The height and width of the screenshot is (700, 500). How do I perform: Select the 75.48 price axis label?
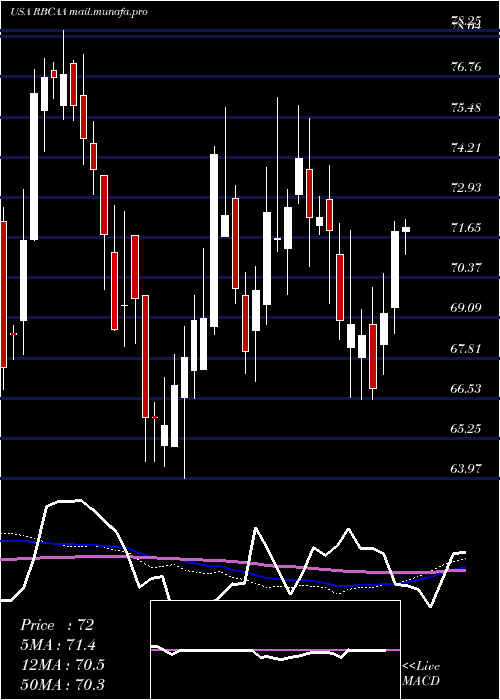coord(466,108)
